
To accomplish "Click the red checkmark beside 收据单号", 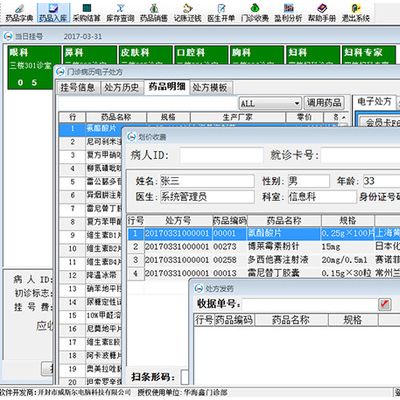I will pos(385,304).
